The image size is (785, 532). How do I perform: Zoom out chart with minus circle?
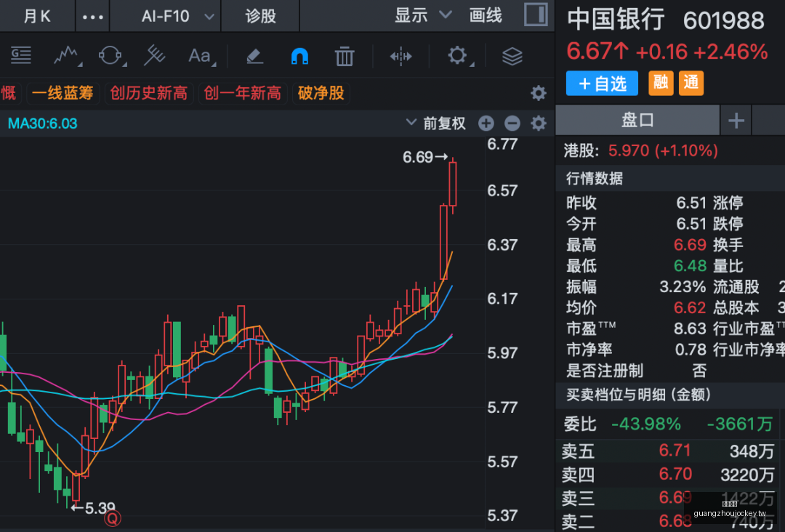tap(512, 123)
